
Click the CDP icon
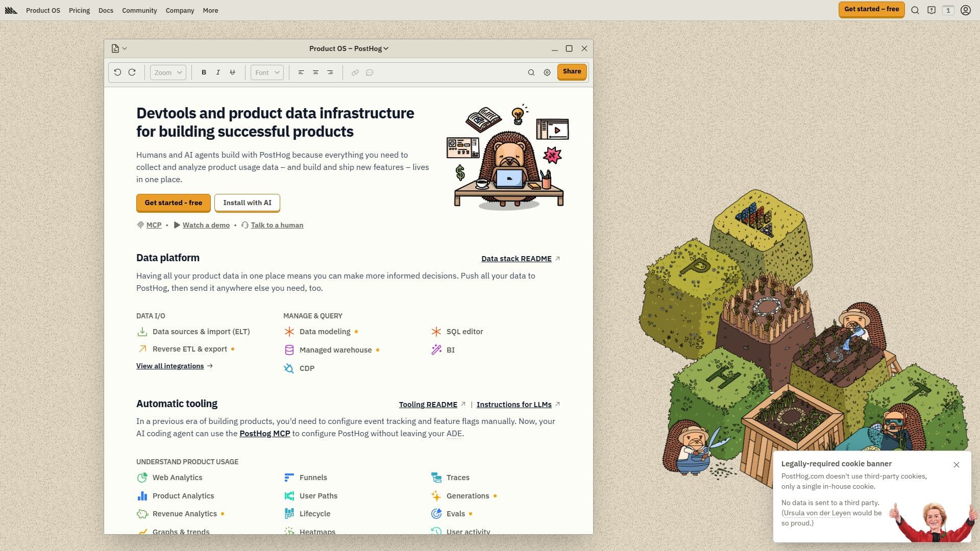coord(289,368)
